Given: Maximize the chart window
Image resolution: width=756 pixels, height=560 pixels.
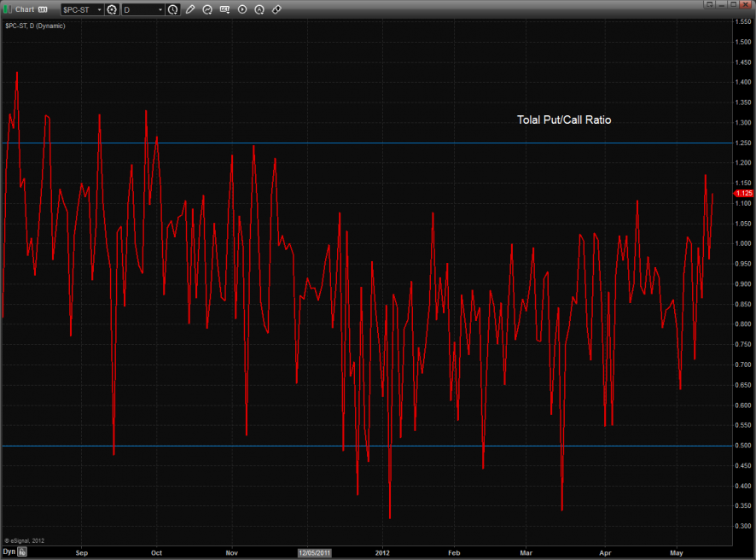Looking at the screenshot, I should click(x=733, y=4).
